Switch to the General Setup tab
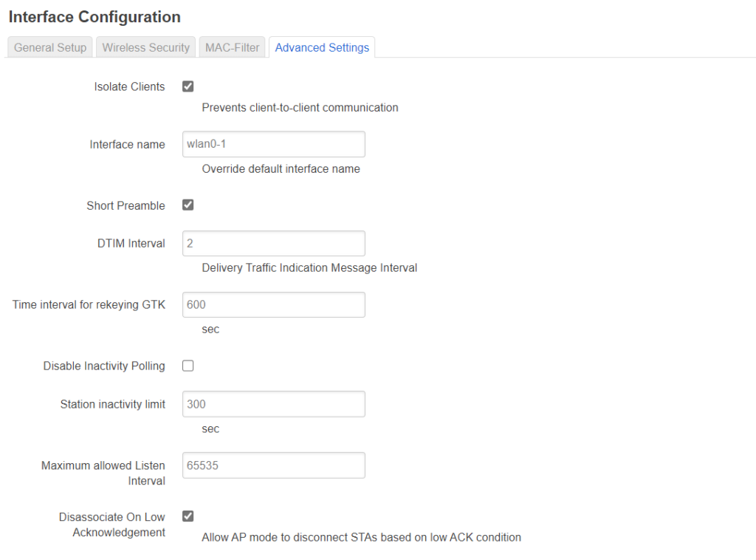The image size is (756, 560). (50, 47)
